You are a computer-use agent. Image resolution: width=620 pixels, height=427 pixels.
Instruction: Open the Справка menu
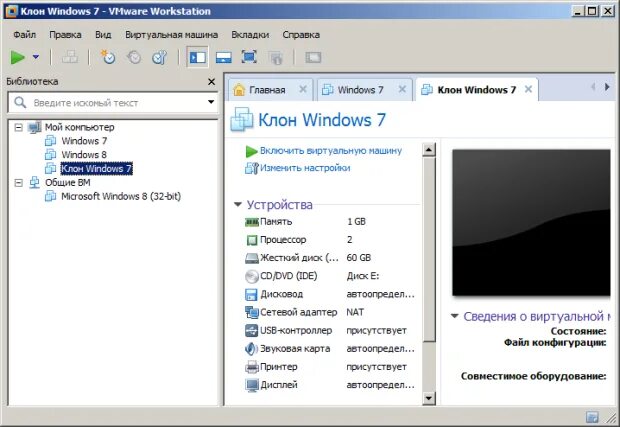click(x=301, y=35)
